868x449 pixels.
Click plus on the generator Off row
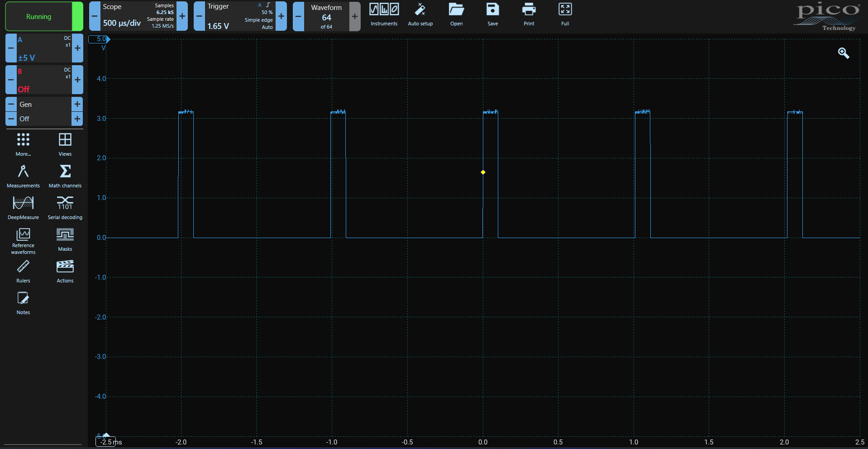click(x=77, y=119)
